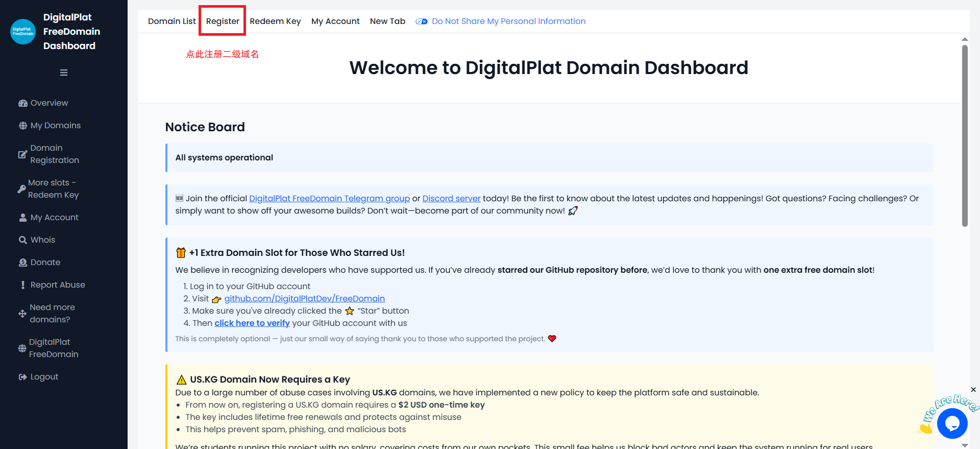Image resolution: width=980 pixels, height=449 pixels.
Task: Switch to the Redeem Key tab
Action: pyautogui.click(x=275, y=21)
